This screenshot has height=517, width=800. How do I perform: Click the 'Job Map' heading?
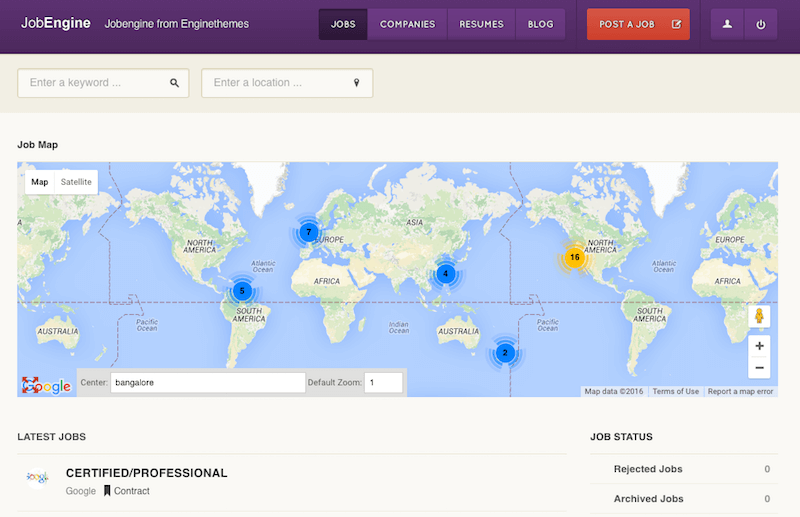click(38, 144)
